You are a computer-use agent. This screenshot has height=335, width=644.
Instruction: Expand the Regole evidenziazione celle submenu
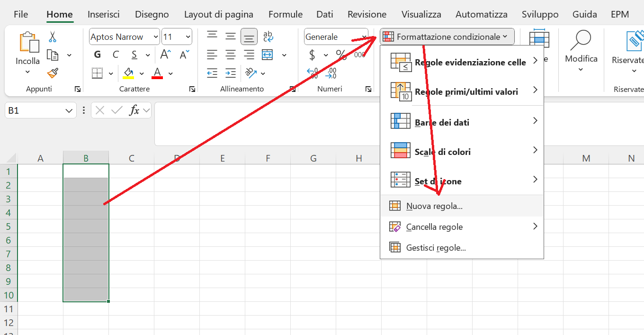click(x=462, y=62)
